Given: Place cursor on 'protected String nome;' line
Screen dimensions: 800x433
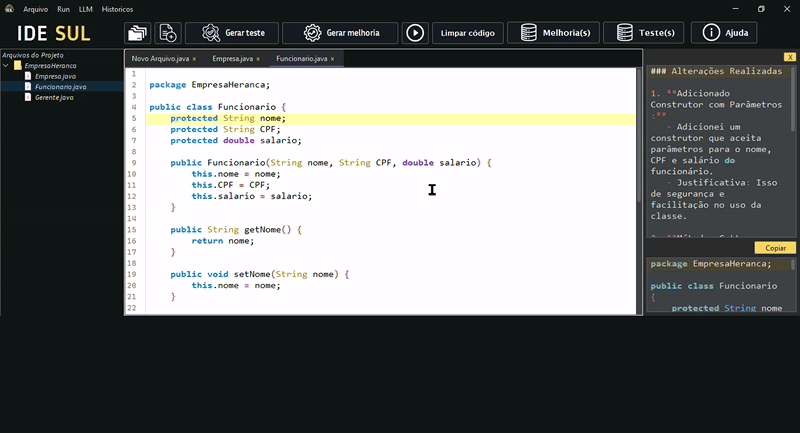Looking at the screenshot, I should click(228, 118).
